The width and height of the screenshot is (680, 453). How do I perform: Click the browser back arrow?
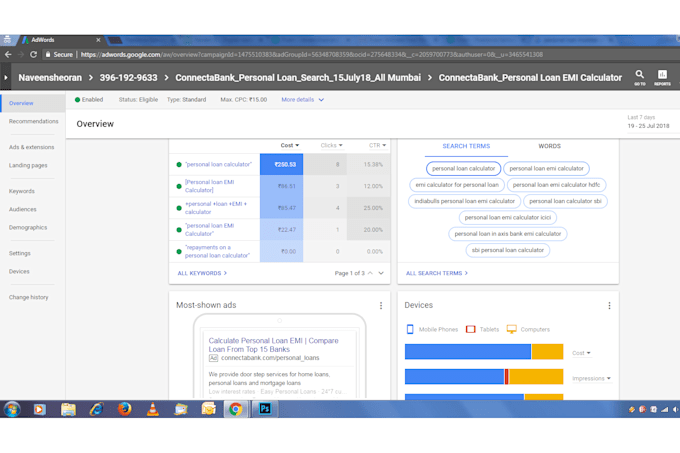[x=8, y=55]
